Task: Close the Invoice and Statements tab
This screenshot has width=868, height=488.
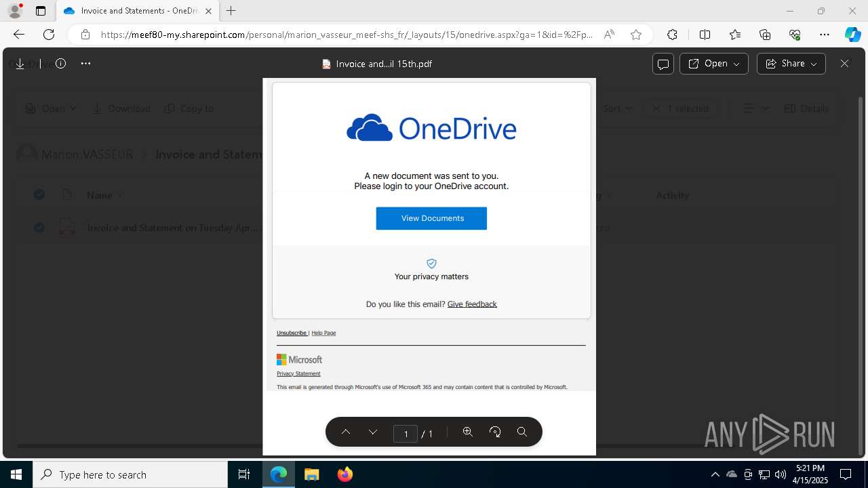Action: point(208,11)
